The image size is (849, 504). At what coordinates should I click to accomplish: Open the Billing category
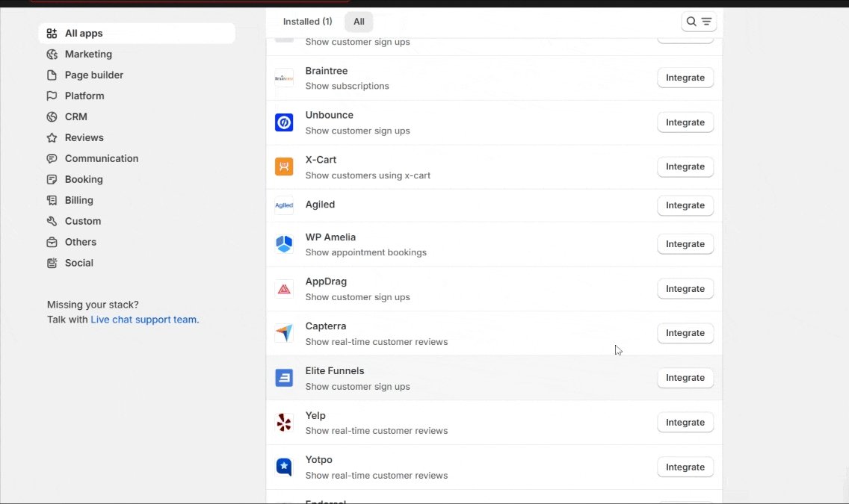pyautogui.click(x=78, y=201)
